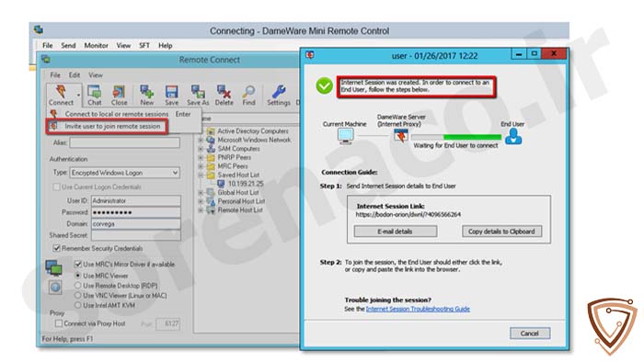644x362 pixels.
Task: Click the Current Machine monitor icon
Action: 345,136
